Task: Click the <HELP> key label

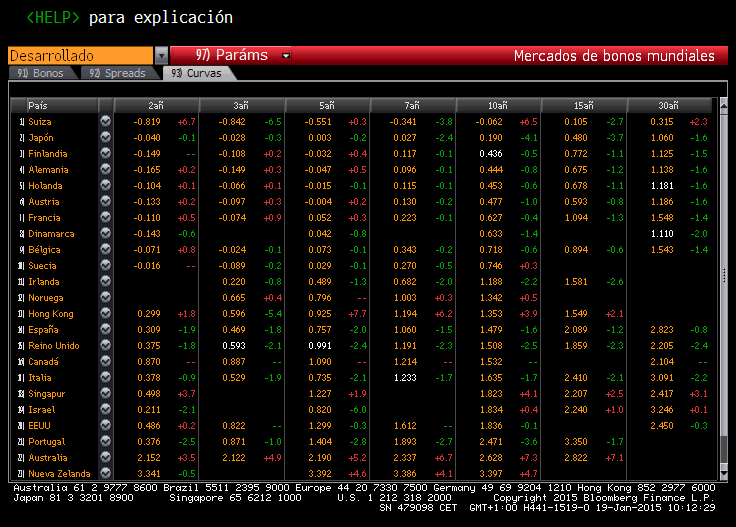Action: [x=53, y=18]
